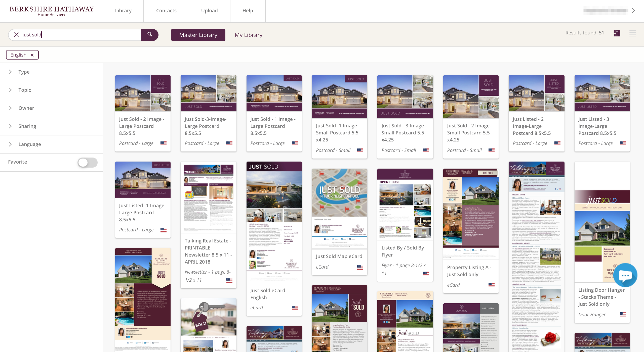Remove English filter tag with X
644x352 pixels.
pos(32,55)
